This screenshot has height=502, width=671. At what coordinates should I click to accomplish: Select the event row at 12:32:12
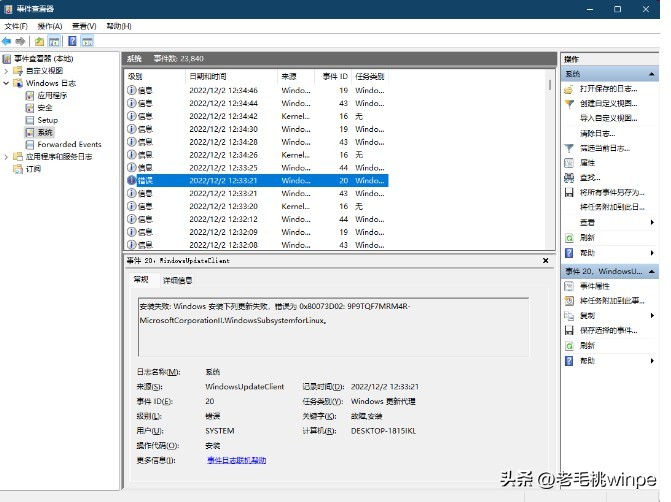tap(257, 219)
